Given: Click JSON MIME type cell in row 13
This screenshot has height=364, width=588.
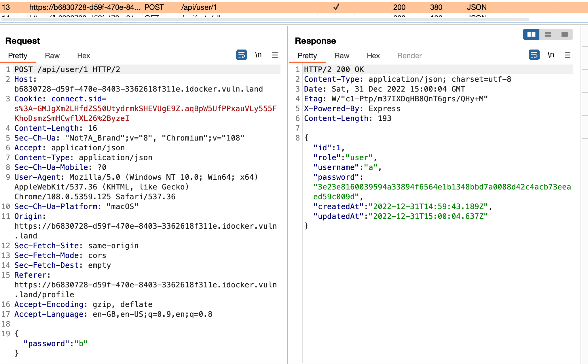Looking at the screenshot, I should (477, 7).
